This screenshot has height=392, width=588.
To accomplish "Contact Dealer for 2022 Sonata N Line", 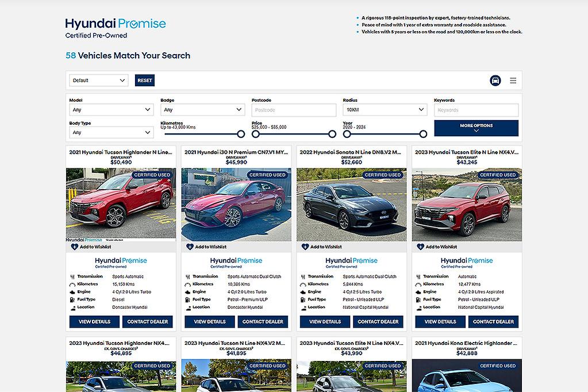I will pos(378,322).
